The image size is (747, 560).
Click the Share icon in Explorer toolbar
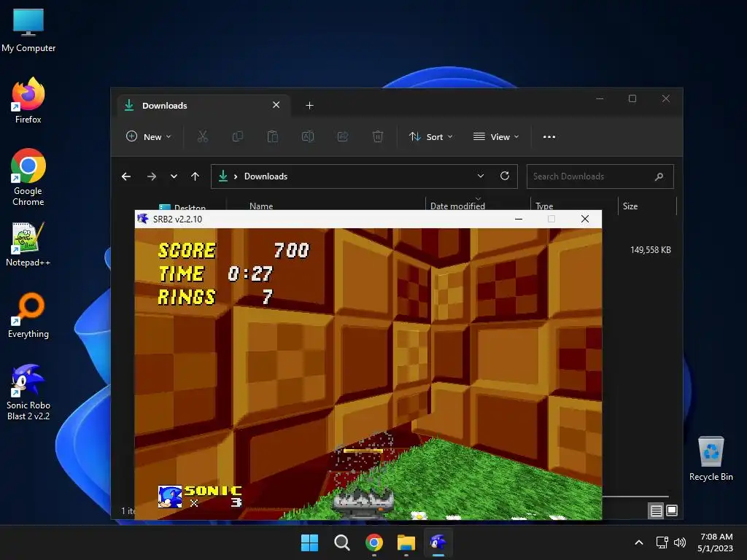tap(343, 136)
